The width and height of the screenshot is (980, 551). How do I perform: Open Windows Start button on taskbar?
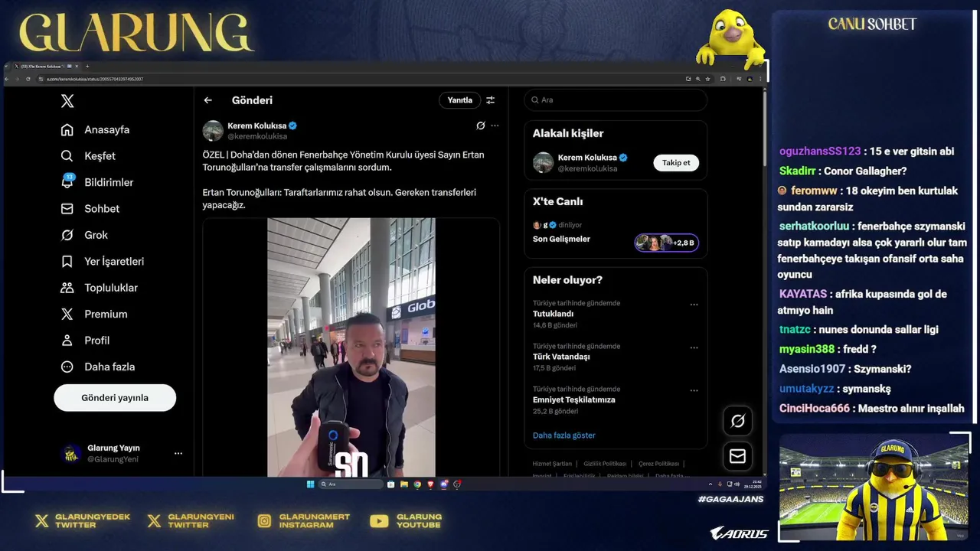click(310, 484)
